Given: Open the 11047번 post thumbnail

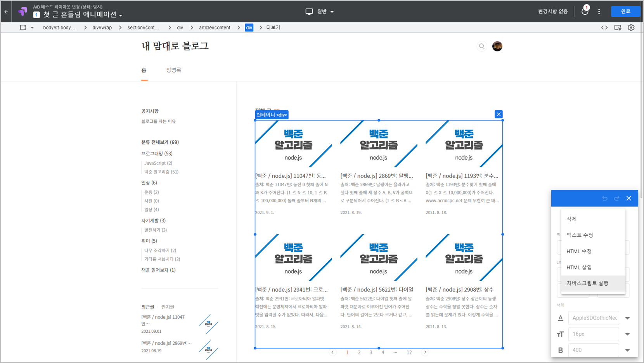Looking at the screenshot, I should [293, 144].
